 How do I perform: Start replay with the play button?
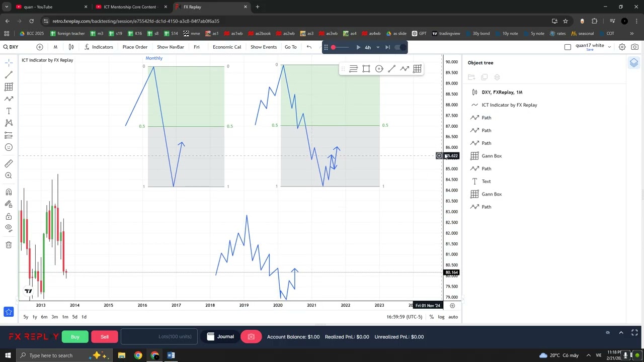point(358,47)
